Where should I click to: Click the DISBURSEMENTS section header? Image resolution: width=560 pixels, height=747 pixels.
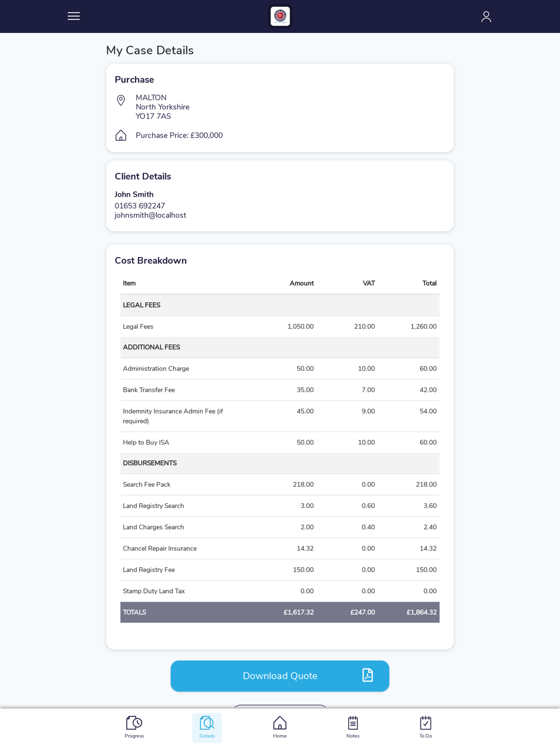[150, 463]
